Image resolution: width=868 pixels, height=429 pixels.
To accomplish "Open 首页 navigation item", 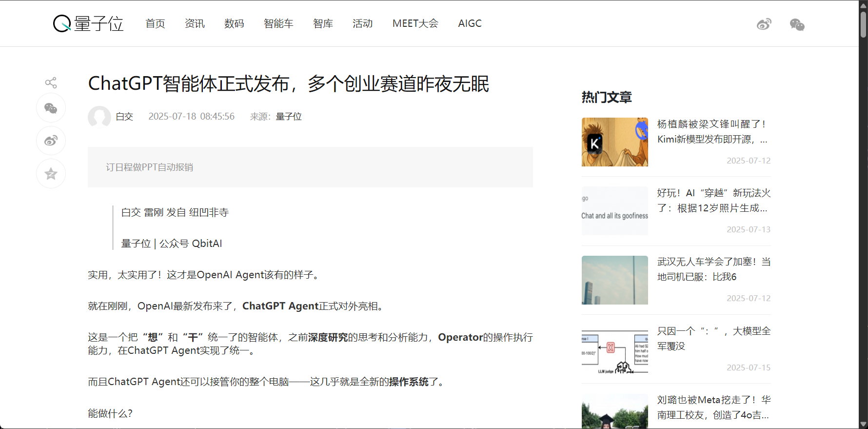I will tap(155, 23).
